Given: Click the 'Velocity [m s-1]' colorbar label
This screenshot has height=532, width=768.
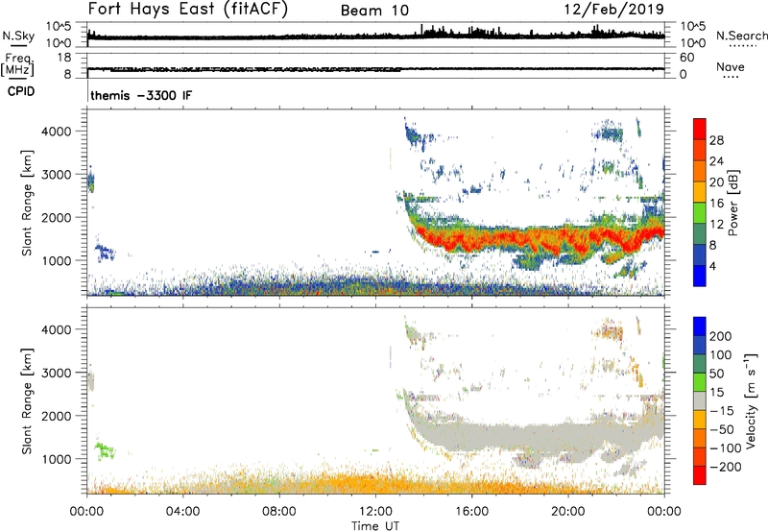Looking at the screenshot, I should tap(751, 400).
